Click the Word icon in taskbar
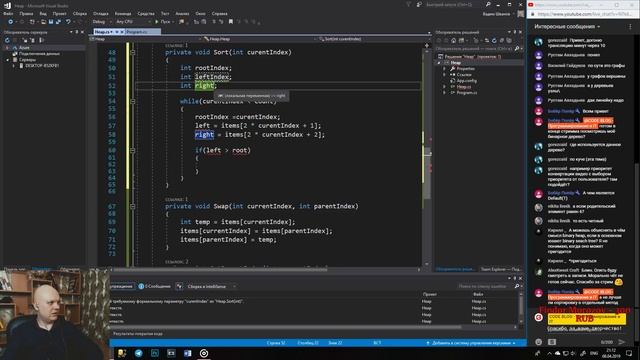The width and height of the screenshot is (640, 360). point(187,353)
